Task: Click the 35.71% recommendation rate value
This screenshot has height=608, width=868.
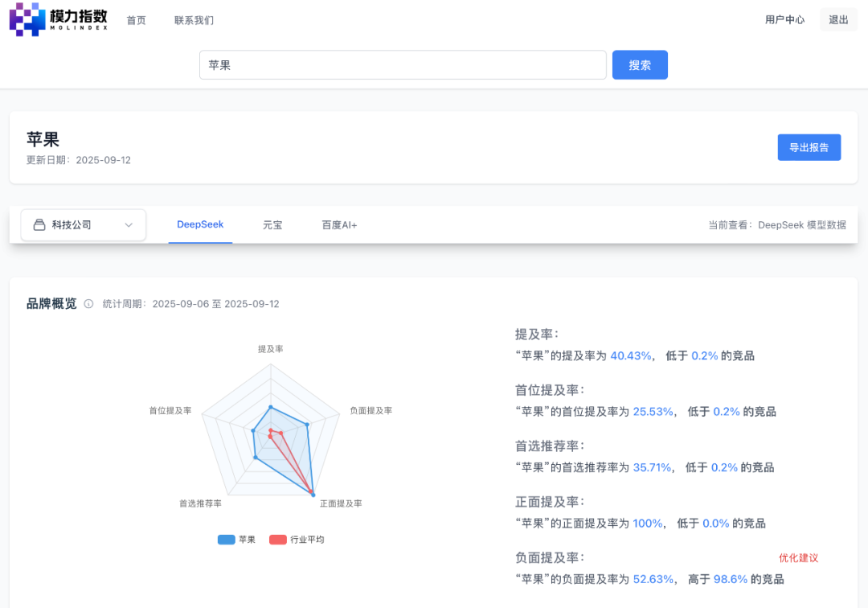Action: (x=652, y=468)
